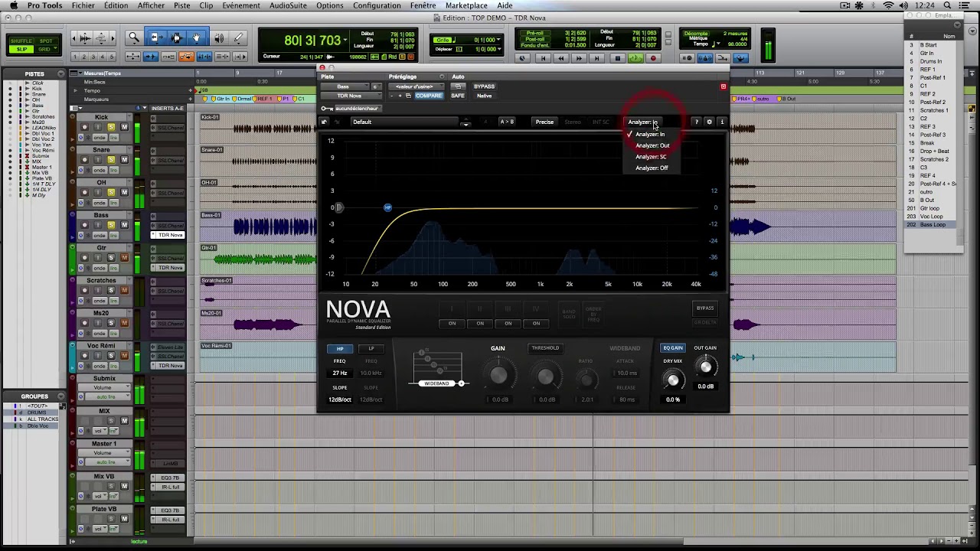The width and height of the screenshot is (980, 551).
Task: Enable Zoom preset 1 button
Action: (77, 57)
